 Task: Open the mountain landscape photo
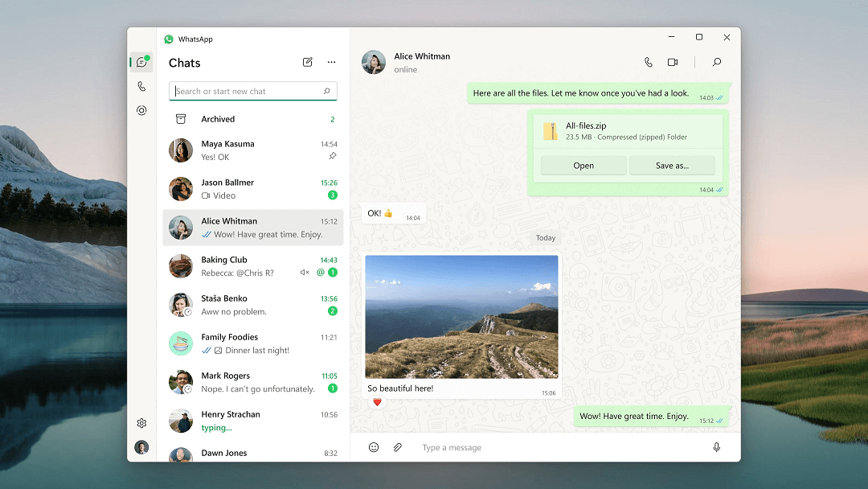tap(461, 317)
